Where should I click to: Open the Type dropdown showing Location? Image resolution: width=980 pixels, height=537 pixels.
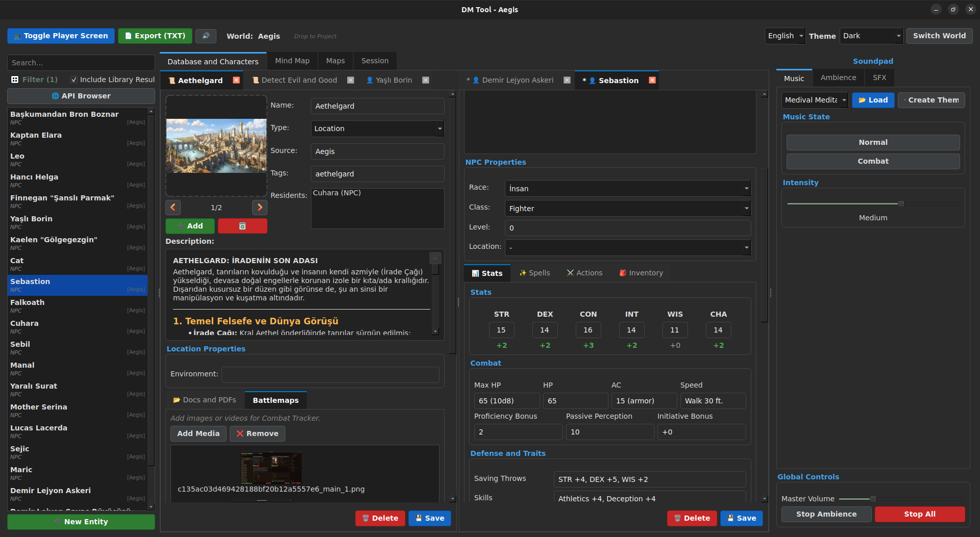377,129
